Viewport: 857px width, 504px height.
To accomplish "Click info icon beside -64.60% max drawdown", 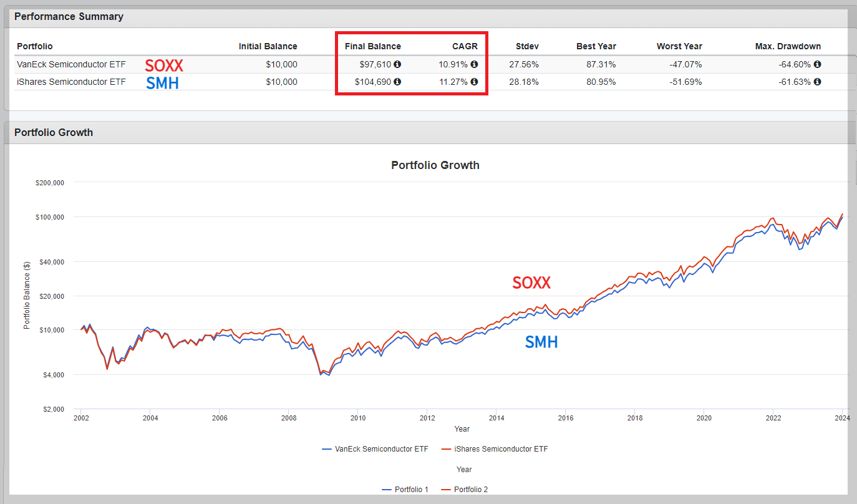I will tap(817, 64).
